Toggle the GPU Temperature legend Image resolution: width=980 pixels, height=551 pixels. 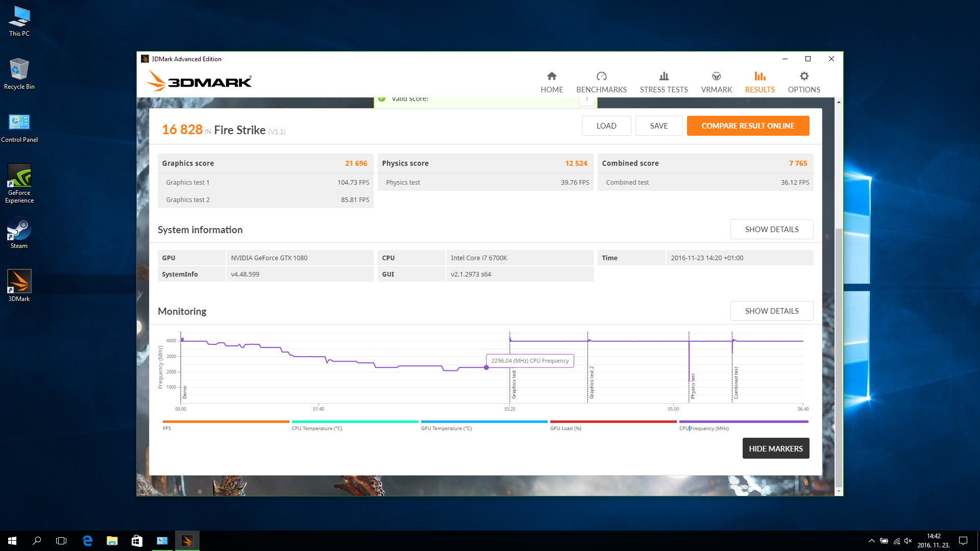point(484,425)
